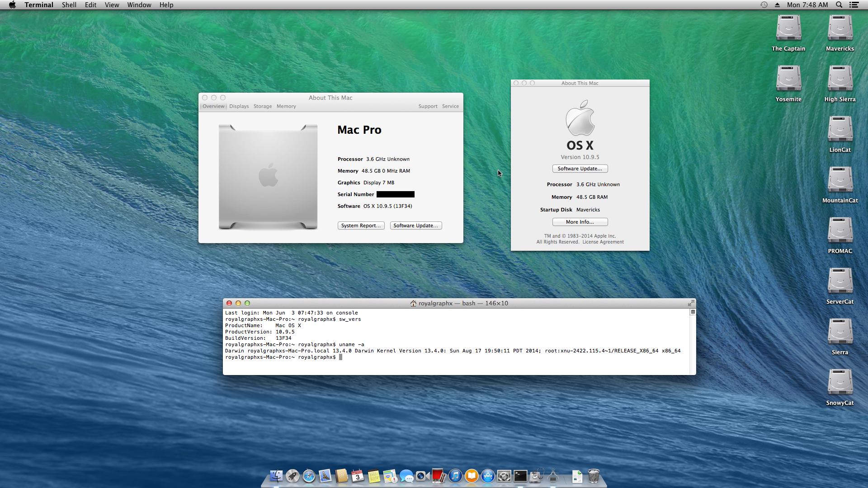
Task: Select the High Sierra drive icon
Action: click(x=840, y=79)
